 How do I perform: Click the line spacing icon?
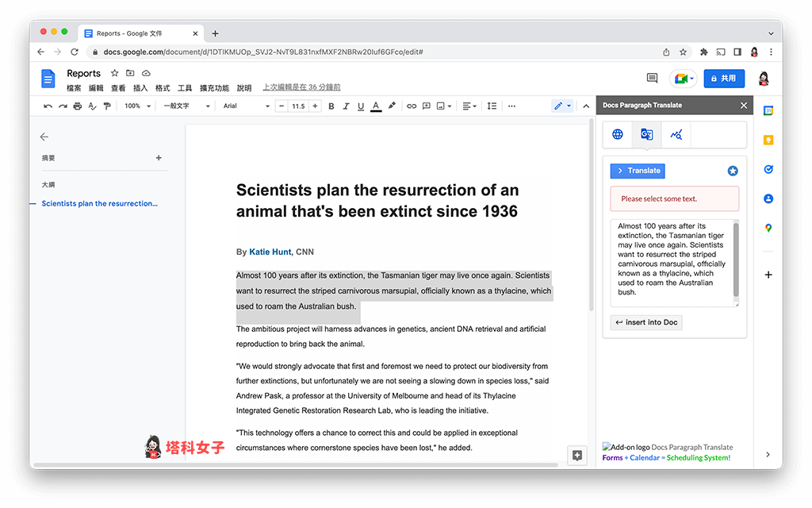click(492, 106)
